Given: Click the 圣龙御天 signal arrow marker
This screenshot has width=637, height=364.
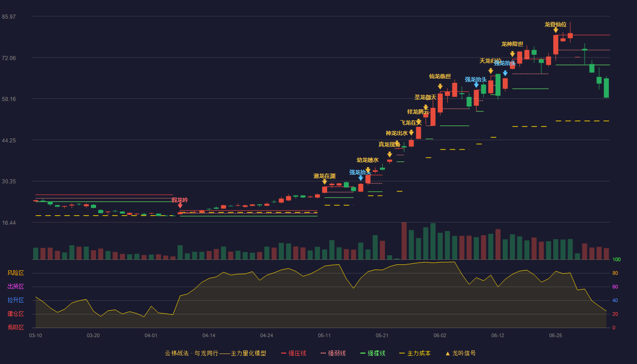Looking at the screenshot, I should 425,107.
